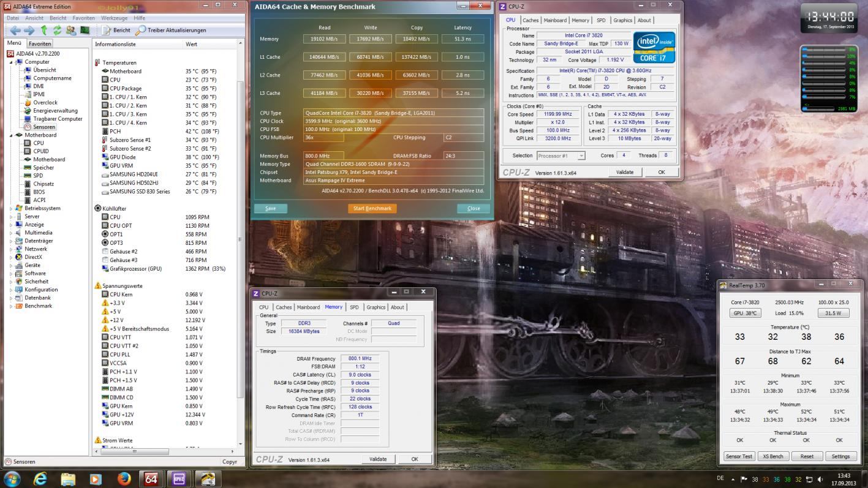The height and width of the screenshot is (488, 868).
Task: Click the Informationsliste column header
Action: pos(138,44)
